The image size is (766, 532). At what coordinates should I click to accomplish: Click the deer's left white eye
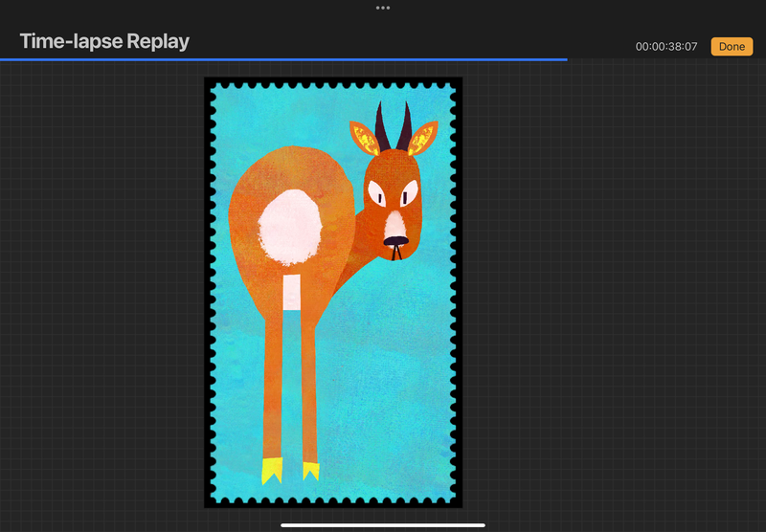(x=379, y=198)
